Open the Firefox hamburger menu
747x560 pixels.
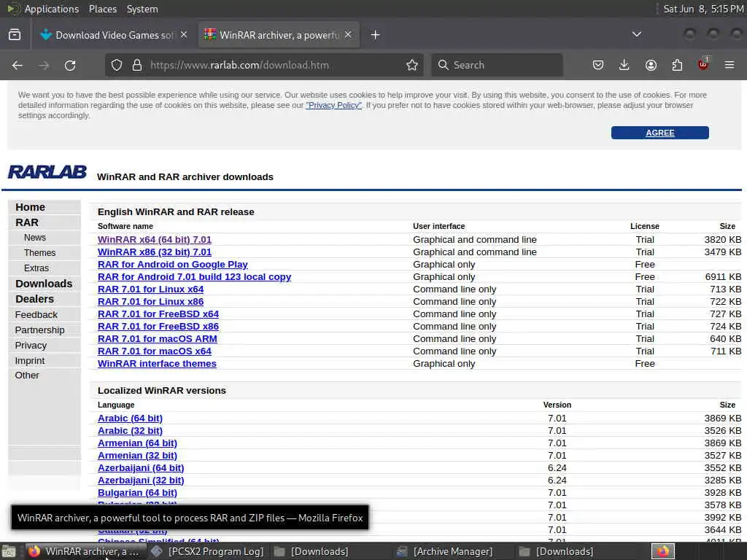pyautogui.click(x=729, y=65)
